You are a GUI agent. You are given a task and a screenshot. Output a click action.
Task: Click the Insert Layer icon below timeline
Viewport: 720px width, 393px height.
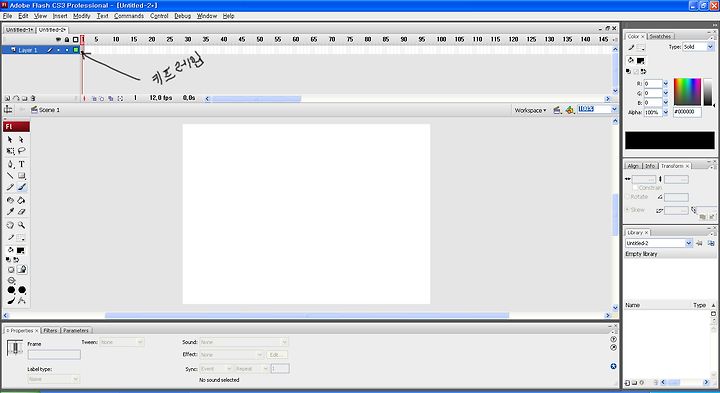tap(7, 98)
